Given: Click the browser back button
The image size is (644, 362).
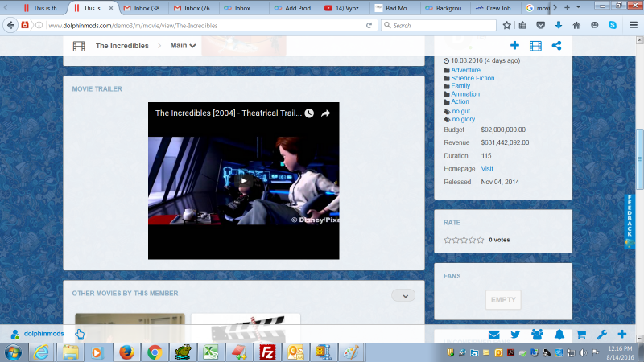Looking at the screenshot, I should (x=10, y=25).
